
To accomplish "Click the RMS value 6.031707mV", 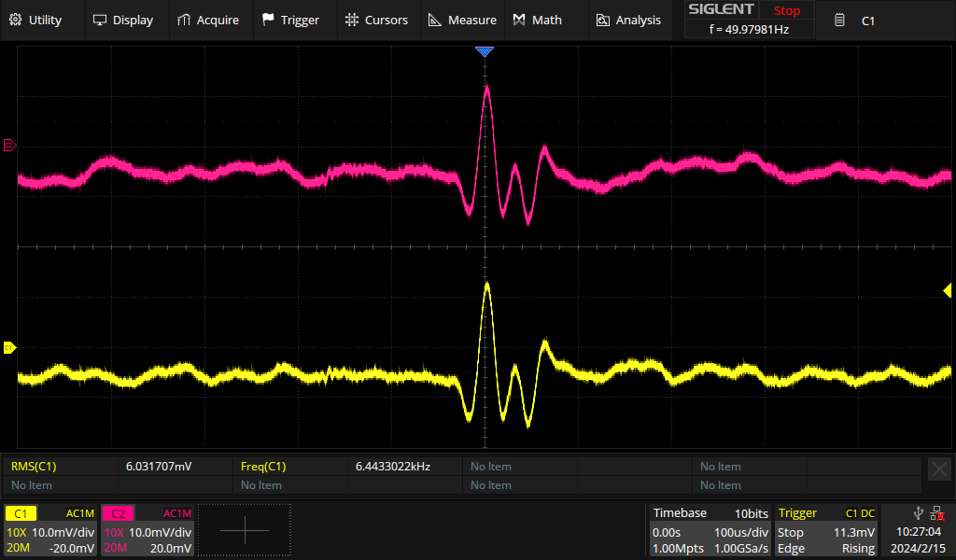I will pos(159,466).
